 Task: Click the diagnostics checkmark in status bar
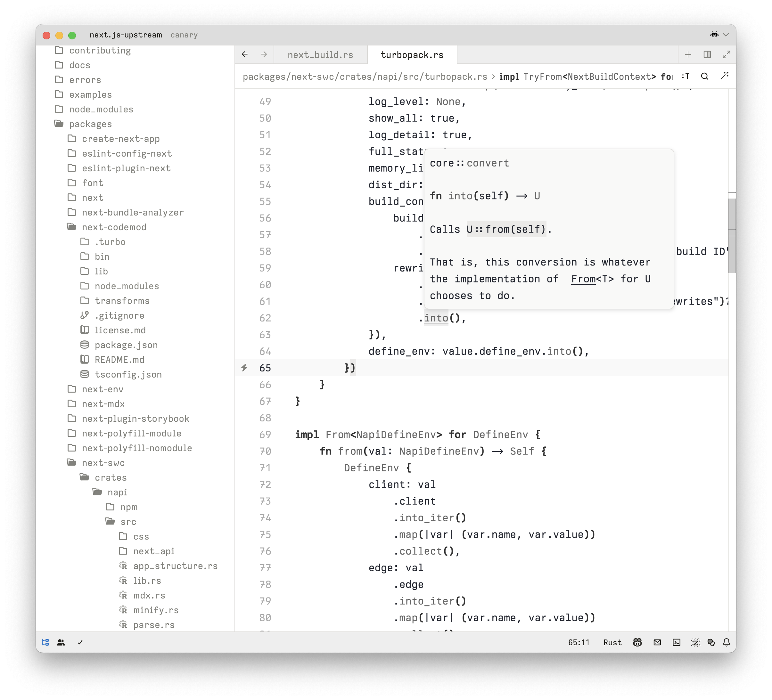point(80,642)
